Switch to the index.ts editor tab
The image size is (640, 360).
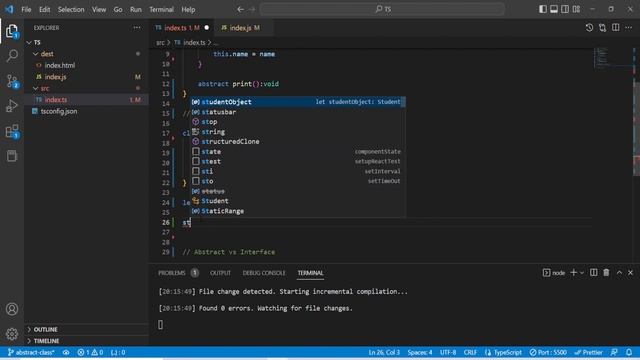click(182, 28)
